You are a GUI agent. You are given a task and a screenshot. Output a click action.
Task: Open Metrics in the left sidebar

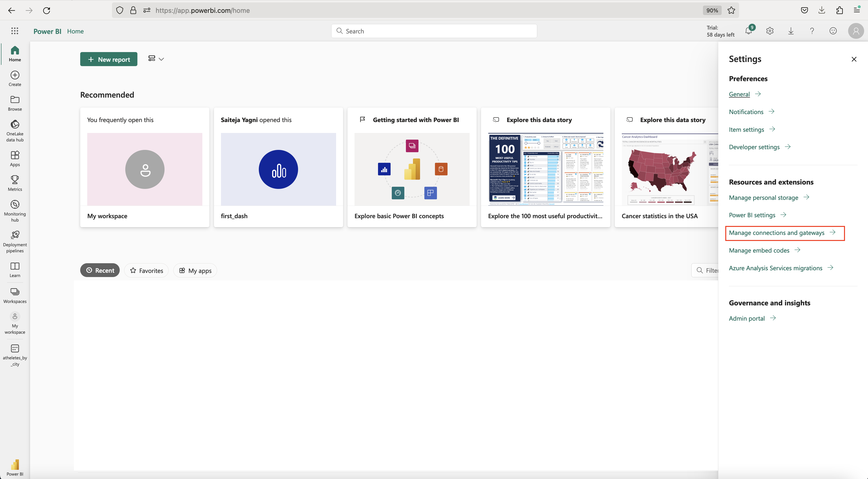pos(15,183)
